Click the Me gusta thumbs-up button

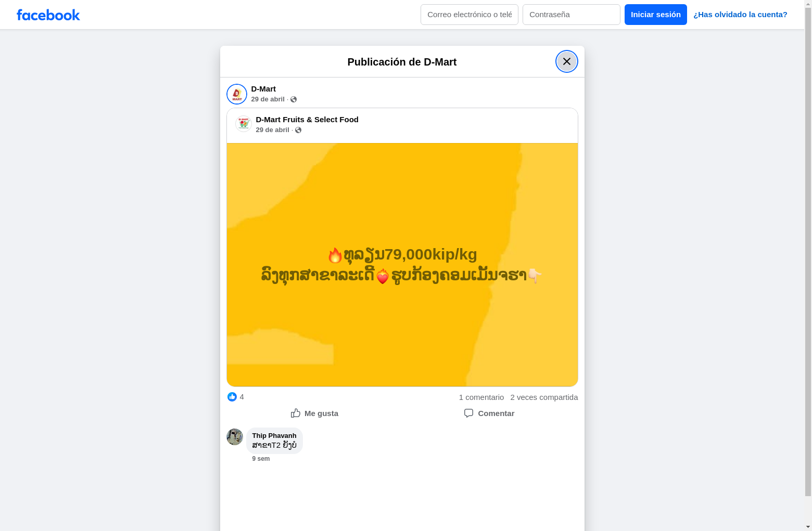point(314,413)
